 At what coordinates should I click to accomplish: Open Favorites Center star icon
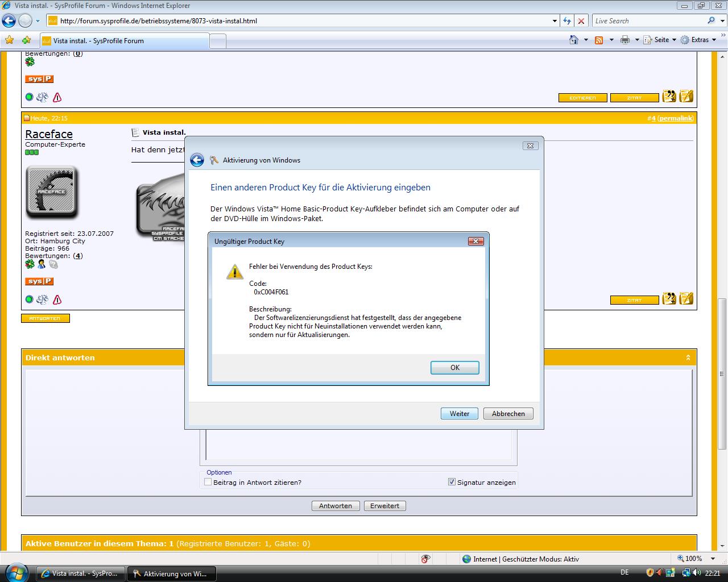point(9,40)
